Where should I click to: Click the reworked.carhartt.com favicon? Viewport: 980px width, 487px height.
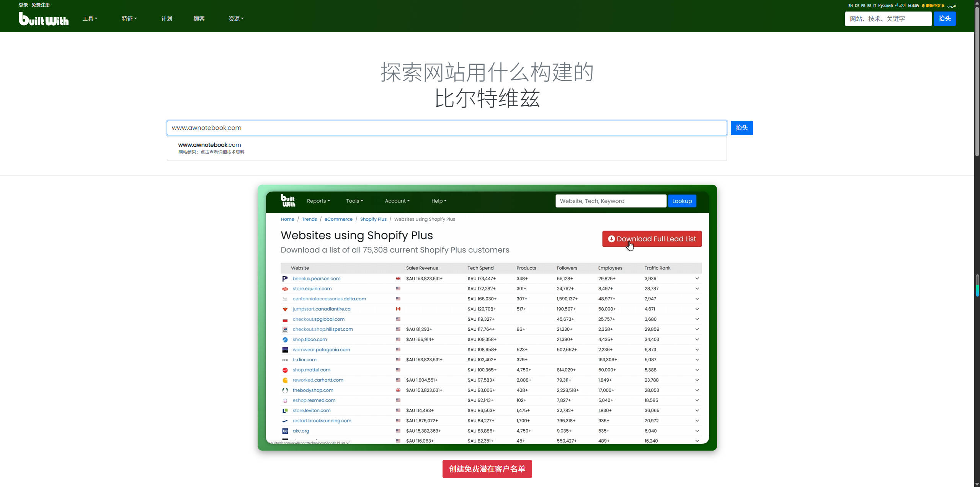coord(285,380)
